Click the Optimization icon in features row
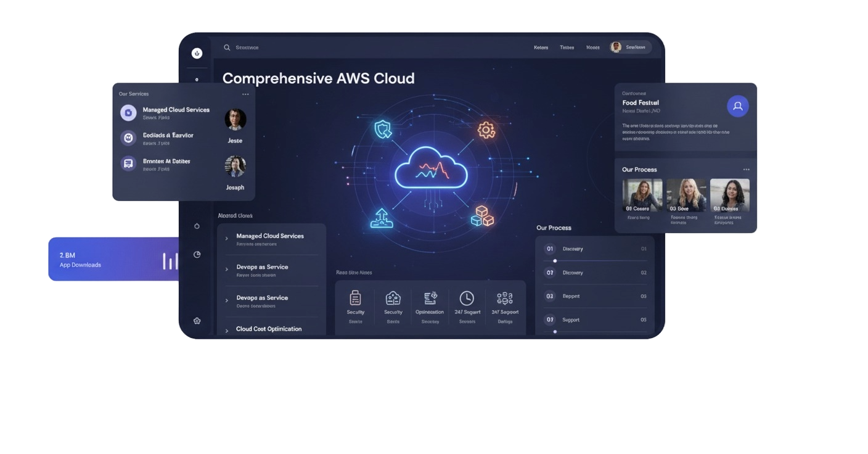868x454 pixels. pos(430,298)
